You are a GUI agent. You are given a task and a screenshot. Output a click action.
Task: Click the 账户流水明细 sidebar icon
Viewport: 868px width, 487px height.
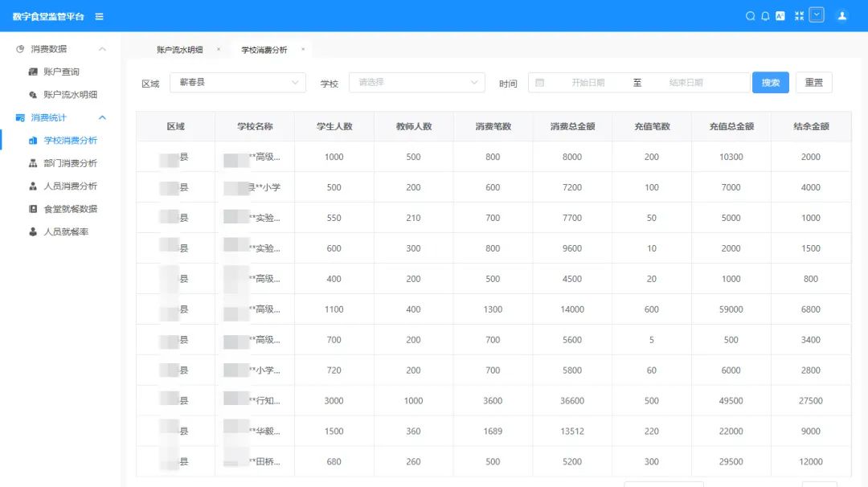coord(33,95)
